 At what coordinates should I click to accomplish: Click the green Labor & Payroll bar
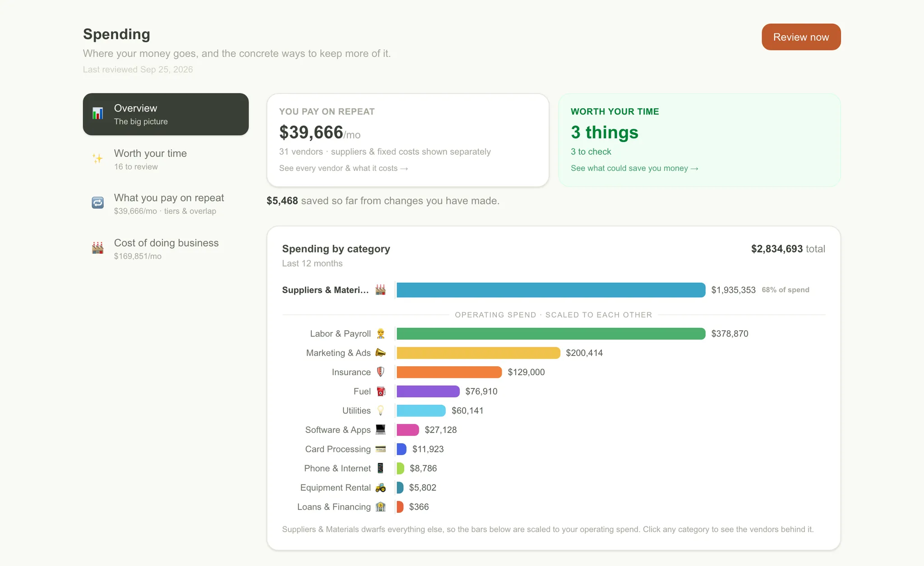[551, 334]
